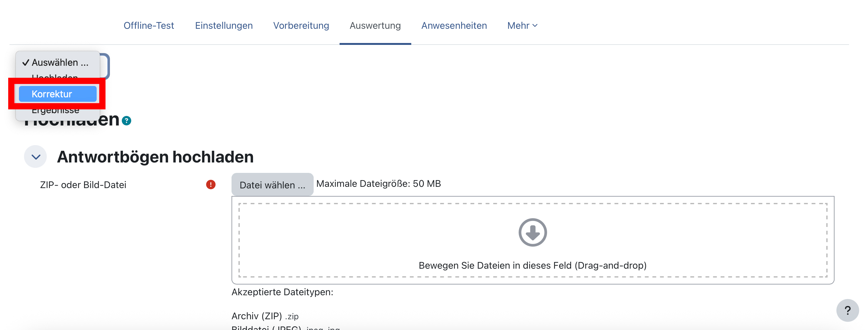Click the download arrow icon in the drop area
868x330 pixels.
tap(532, 232)
